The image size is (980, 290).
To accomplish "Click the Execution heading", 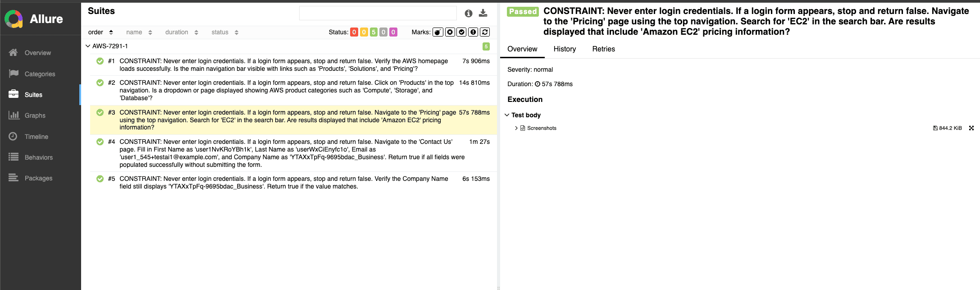I will pyautogui.click(x=525, y=99).
